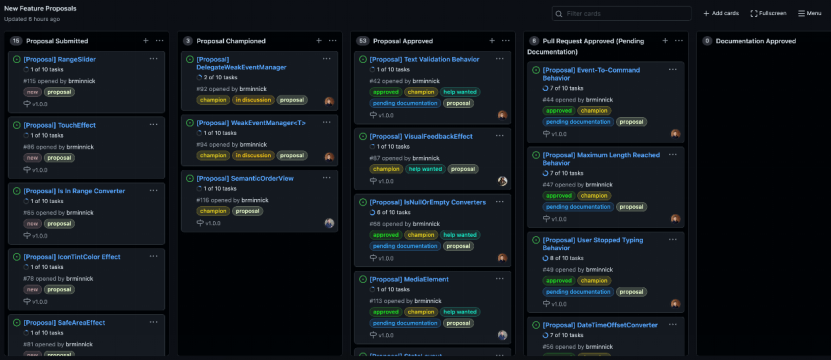Open the Proposal Championed column ellipsis menu
The image size is (831, 360).
[332, 41]
